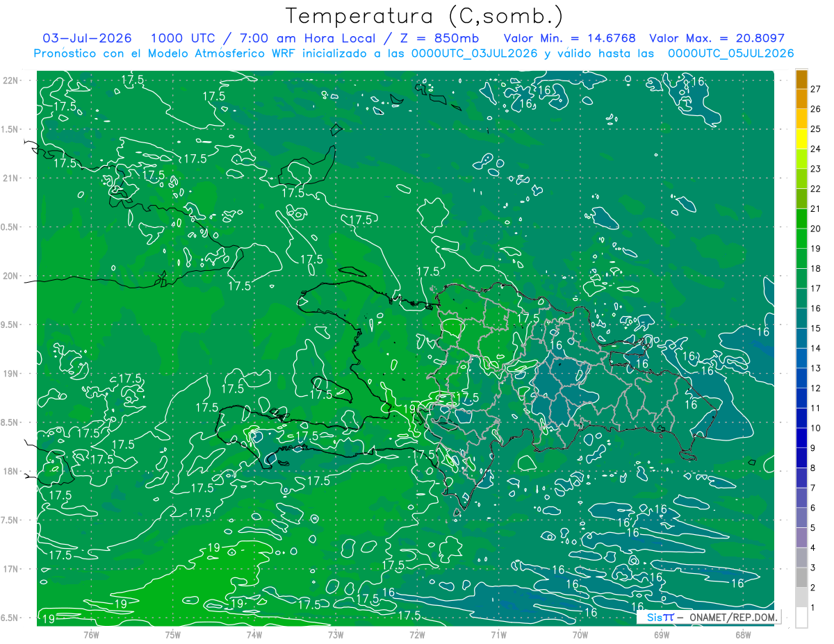Viewport: 834px width, 644px height.
Task: Click the legend value 4
Action: coord(814,548)
